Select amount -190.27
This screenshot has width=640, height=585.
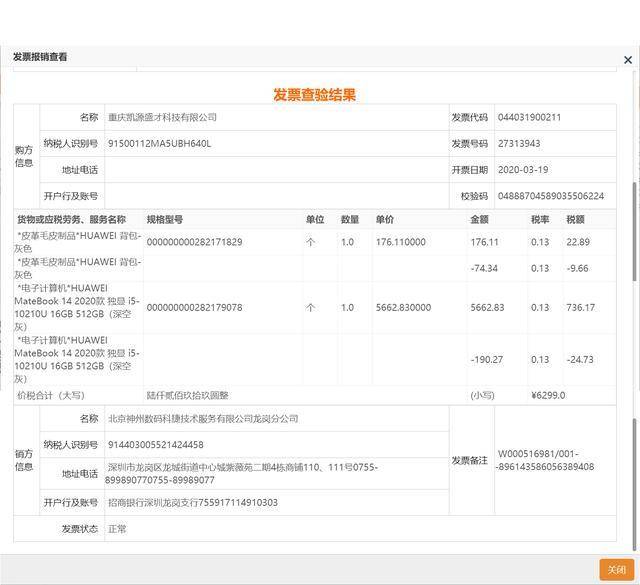487,360
